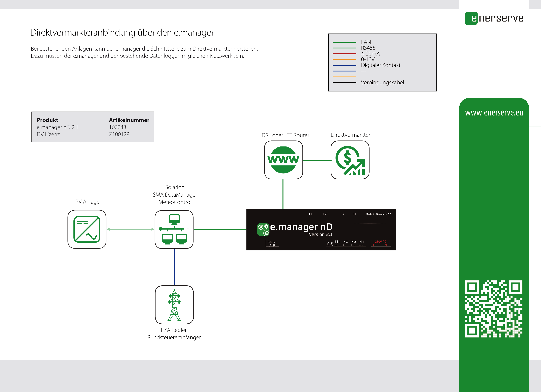Click the Rundsteuerempfänger label
Image resolution: width=541 pixels, height=392 pixels.
tap(174, 337)
